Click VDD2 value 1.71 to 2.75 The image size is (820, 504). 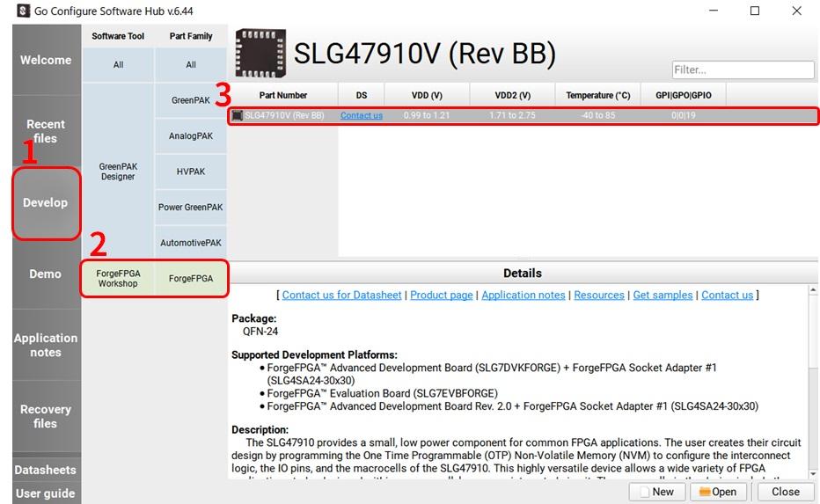512,115
